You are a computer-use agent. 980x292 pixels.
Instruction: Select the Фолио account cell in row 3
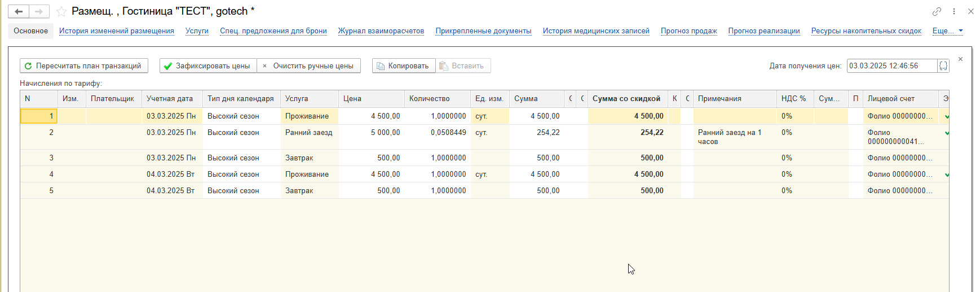point(900,158)
